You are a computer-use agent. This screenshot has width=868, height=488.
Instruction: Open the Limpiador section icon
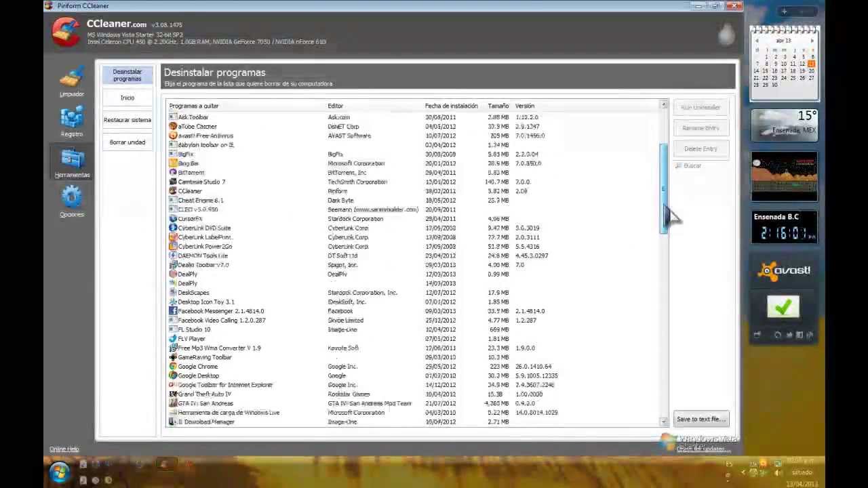[72, 79]
